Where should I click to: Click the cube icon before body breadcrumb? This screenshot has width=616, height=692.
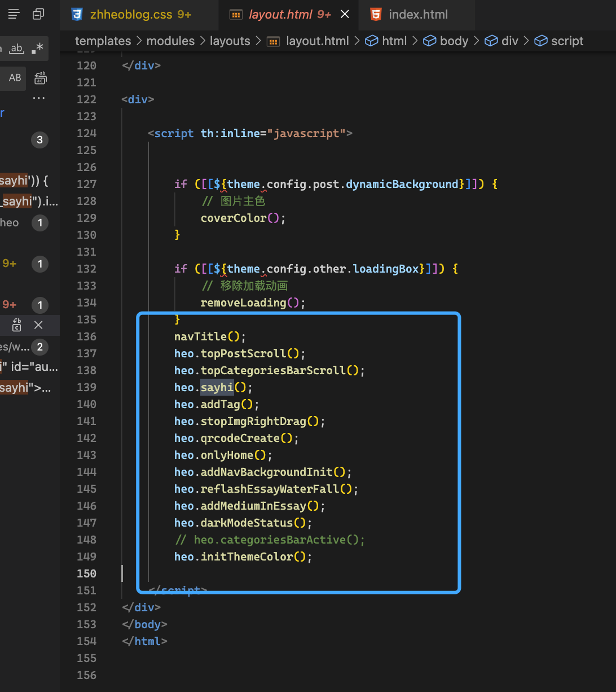pyautogui.click(x=430, y=41)
